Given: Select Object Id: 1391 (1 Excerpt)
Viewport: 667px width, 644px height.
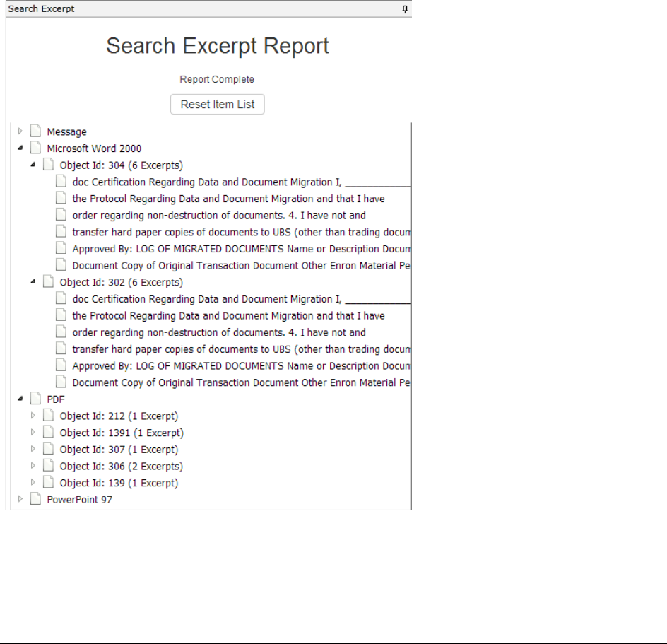Looking at the screenshot, I should click(x=122, y=433).
